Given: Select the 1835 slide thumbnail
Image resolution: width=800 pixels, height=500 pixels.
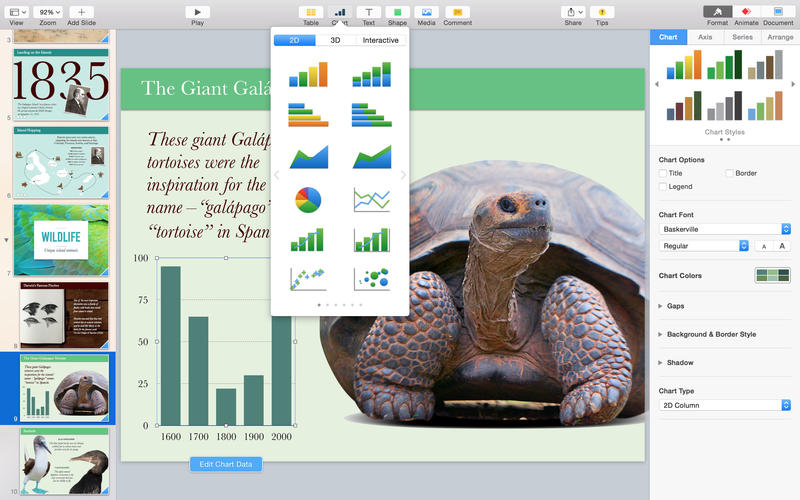Looking at the screenshot, I should 61,85.
